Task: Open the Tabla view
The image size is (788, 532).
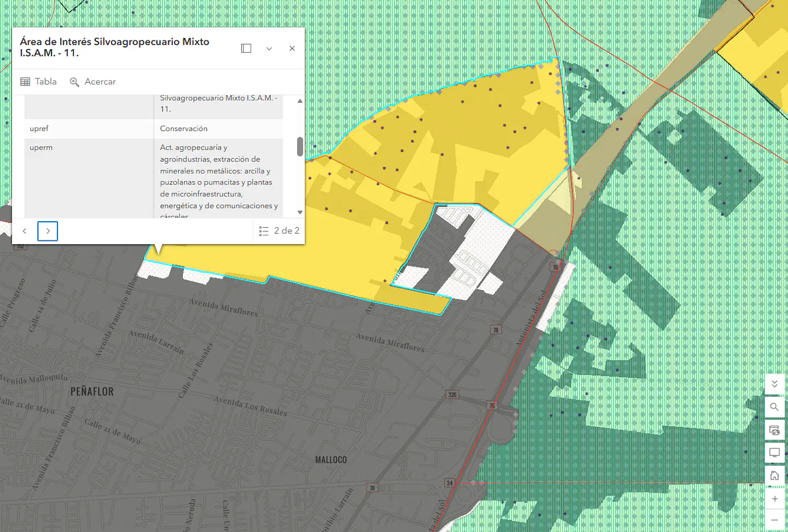Action: click(38, 82)
